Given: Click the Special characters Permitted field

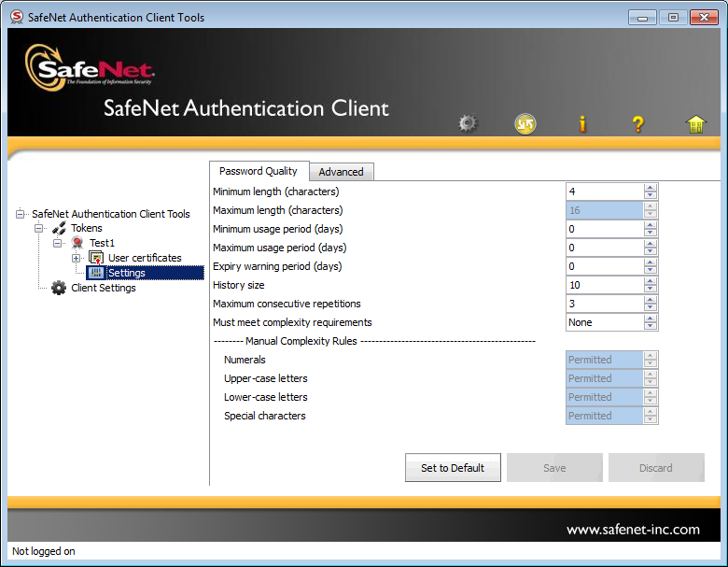Looking at the screenshot, I should [x=605, y=416].
